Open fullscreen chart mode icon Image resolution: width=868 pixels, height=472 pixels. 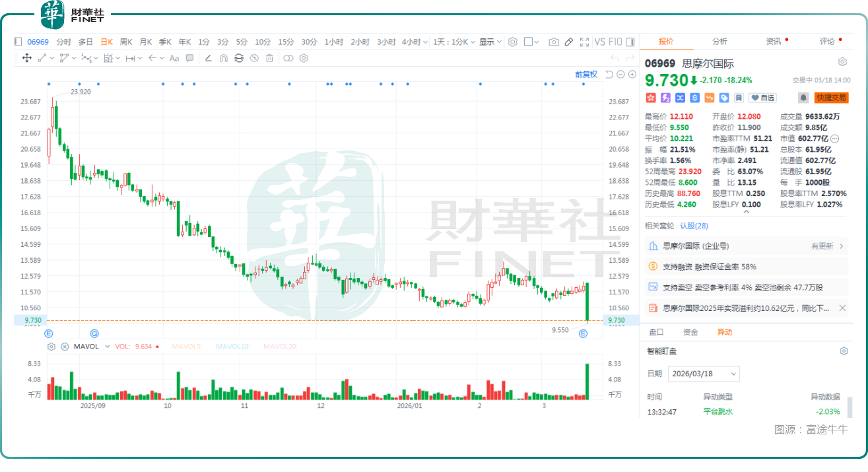click(x=584, y=42)
